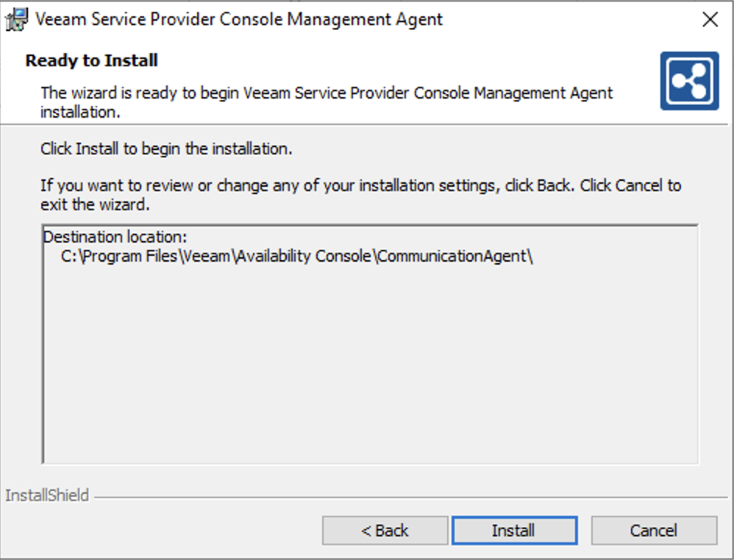
Task: Click the InstallShield label
Action: coord(46,495)
